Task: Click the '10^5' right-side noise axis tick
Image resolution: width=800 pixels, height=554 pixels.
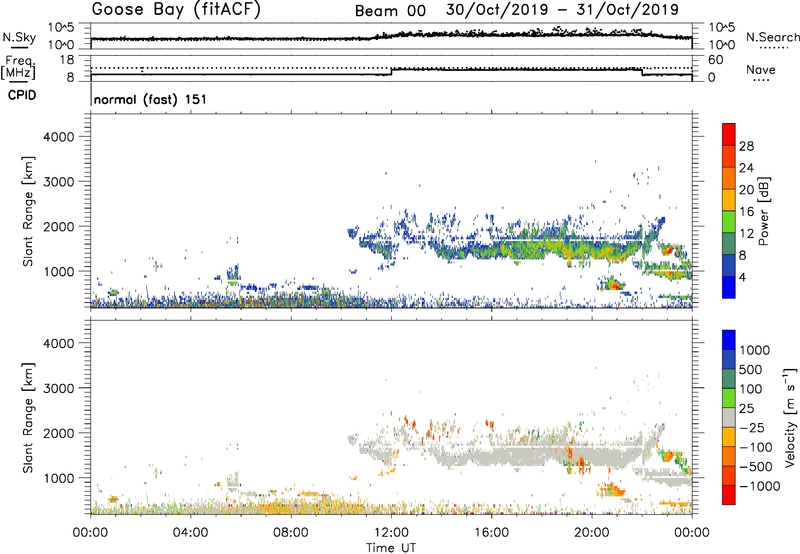Action: coord(721,28)
